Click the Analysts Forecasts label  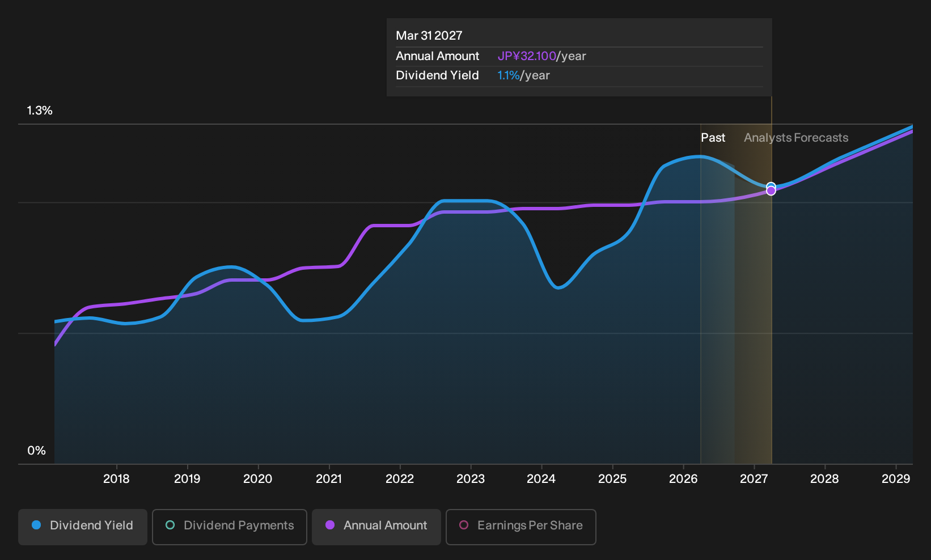click(796, 138)
